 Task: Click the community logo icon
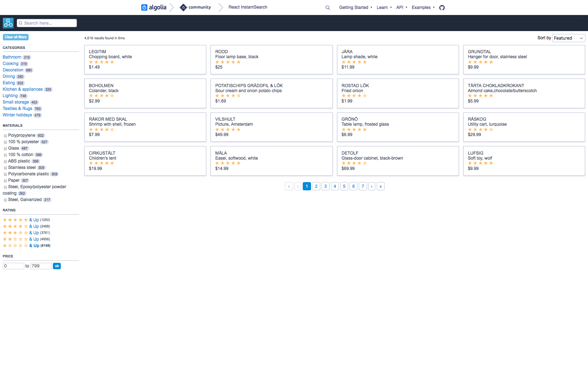pos(184,7)
